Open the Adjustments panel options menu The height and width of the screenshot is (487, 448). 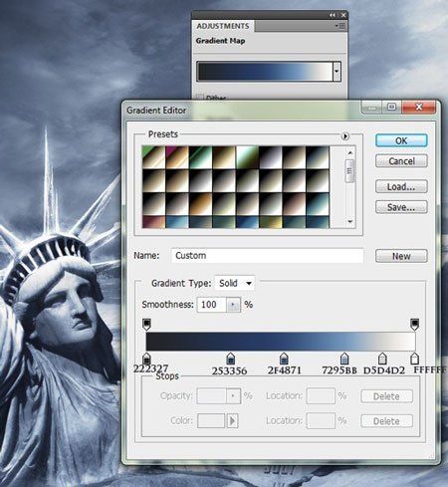(x=340, y=26)
